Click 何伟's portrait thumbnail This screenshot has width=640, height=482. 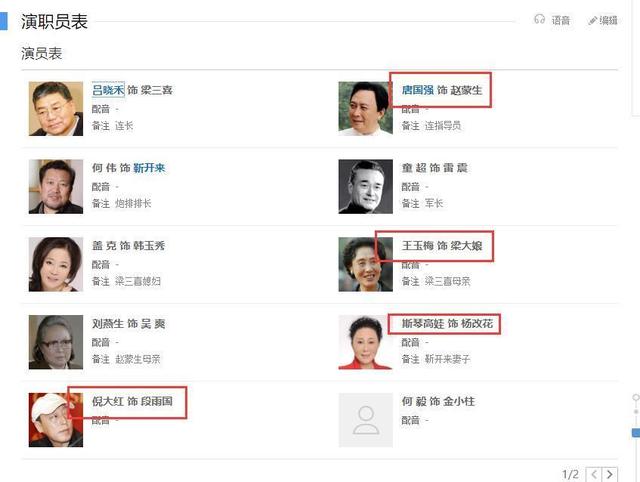pyautogui.click(x=56, y=187)
